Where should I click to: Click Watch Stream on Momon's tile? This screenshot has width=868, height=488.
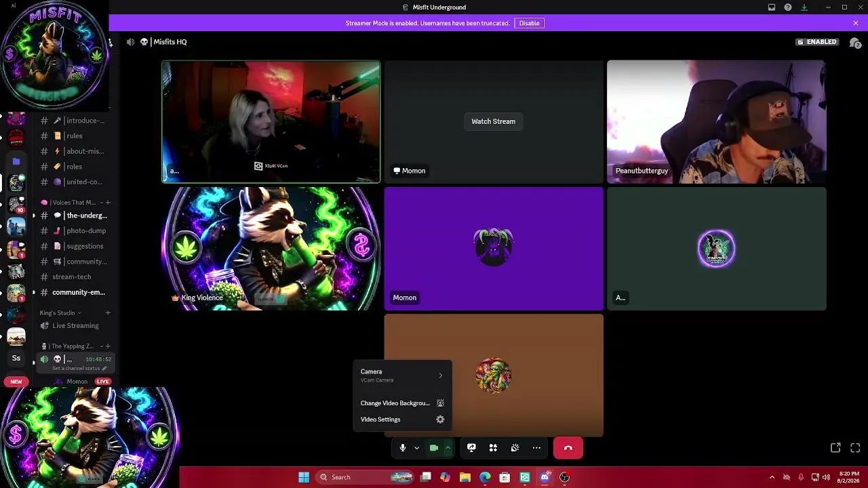[x=494, y=121]
